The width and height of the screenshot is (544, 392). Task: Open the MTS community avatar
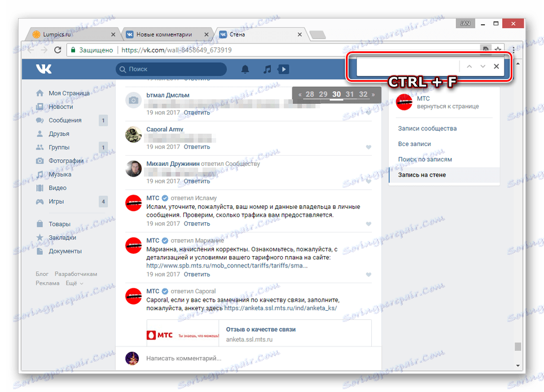pyautogui.click(x=404, y=102)
